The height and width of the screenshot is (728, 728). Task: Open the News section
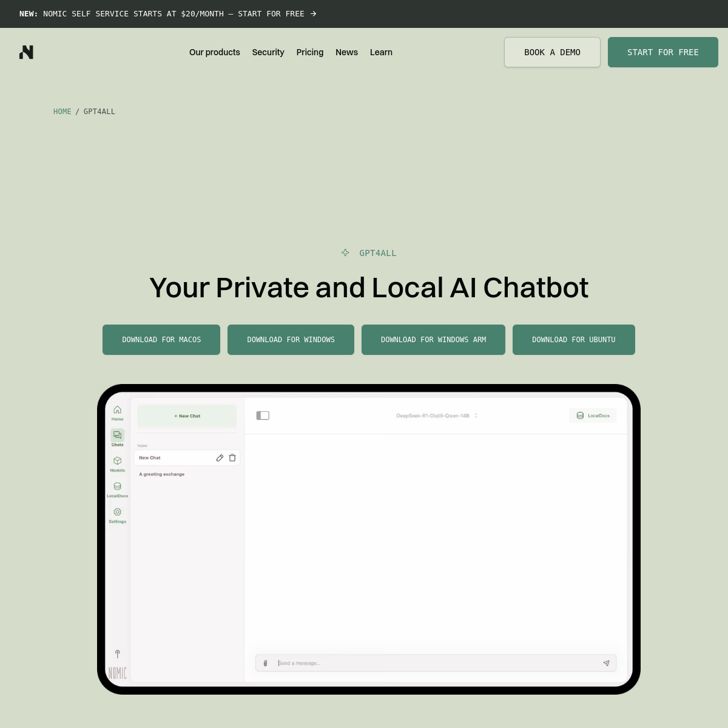pyautogui.click(x=346, y=52)
